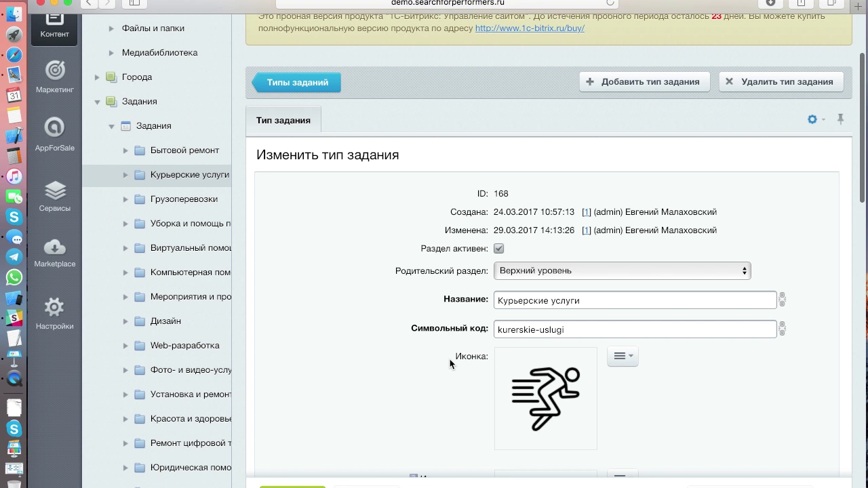868x488 pixels.
Task: Open the Сервисы sidebar icon
Action: coord(54,190)
